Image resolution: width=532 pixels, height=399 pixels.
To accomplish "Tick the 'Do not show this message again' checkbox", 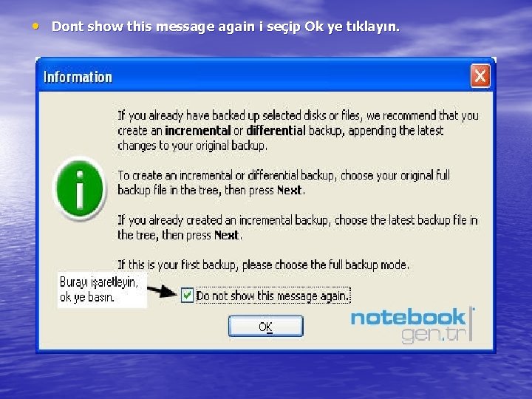I will [187, 295].
